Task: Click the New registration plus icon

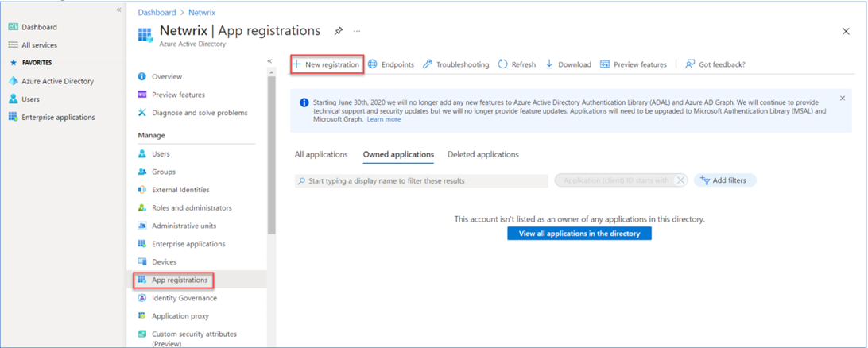Action: point(296,64)
